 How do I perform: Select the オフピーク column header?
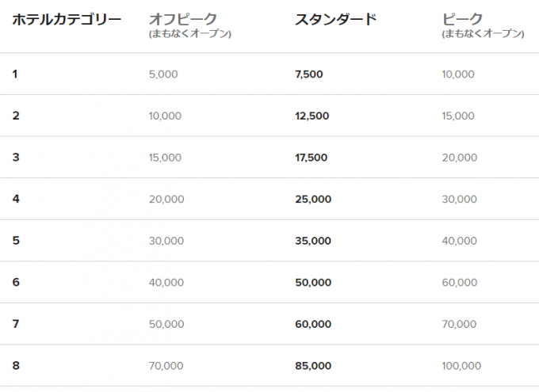coord(183,20)
